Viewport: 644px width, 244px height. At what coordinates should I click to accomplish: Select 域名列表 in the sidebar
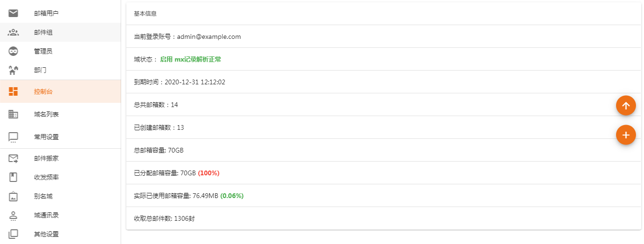coord(46,114)
